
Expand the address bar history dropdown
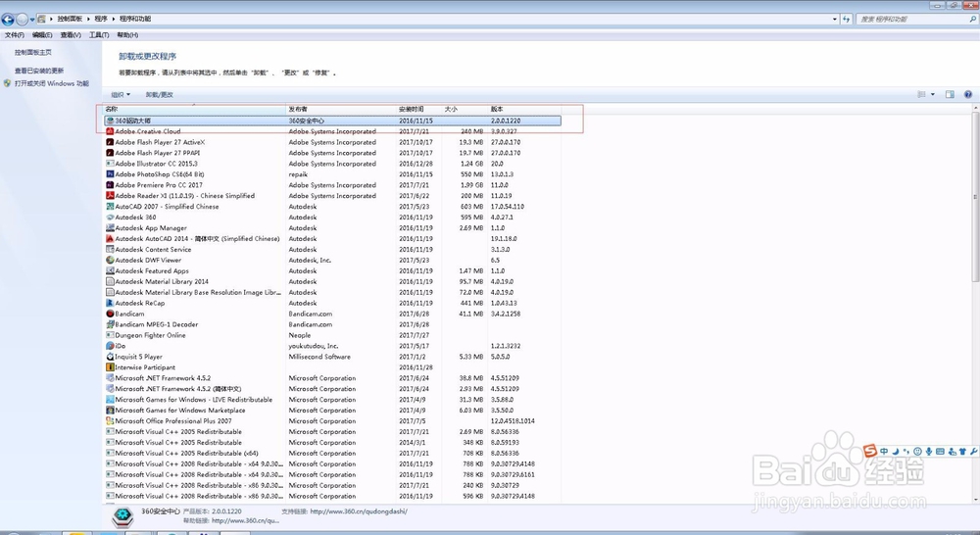835,20
